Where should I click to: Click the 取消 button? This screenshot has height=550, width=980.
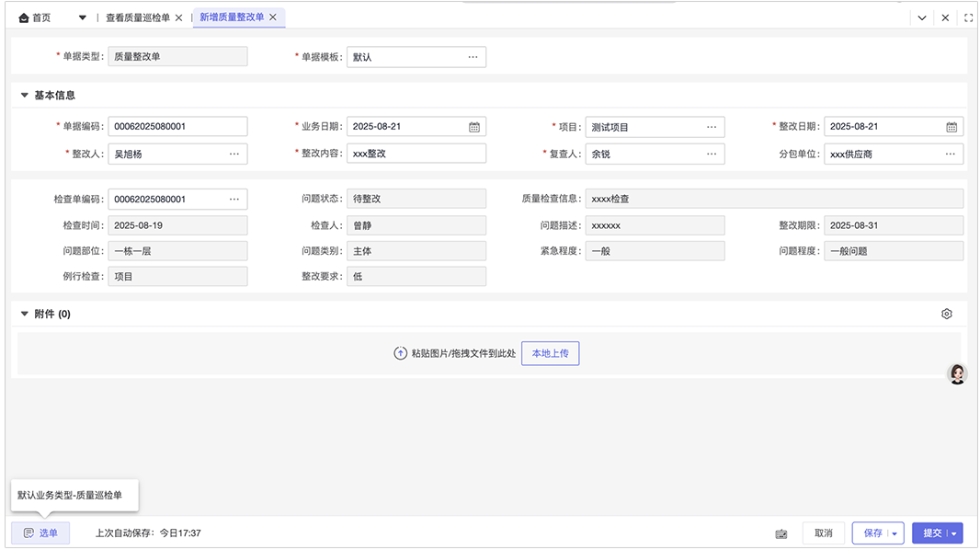(x=823, y=533)
